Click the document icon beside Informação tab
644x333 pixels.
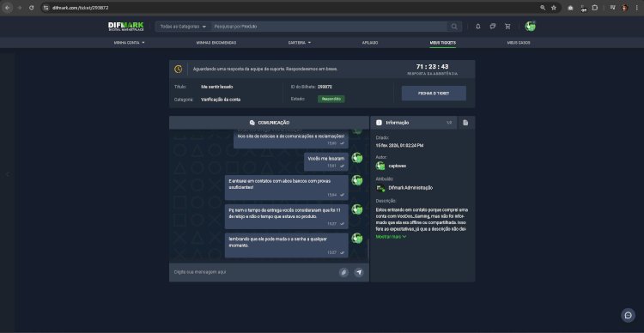click(465, 123)
